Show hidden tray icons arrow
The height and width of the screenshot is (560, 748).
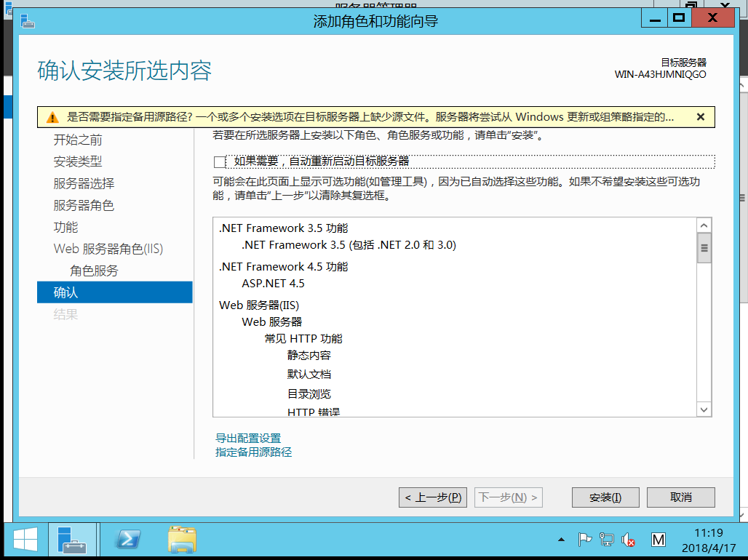click(562, 540)
